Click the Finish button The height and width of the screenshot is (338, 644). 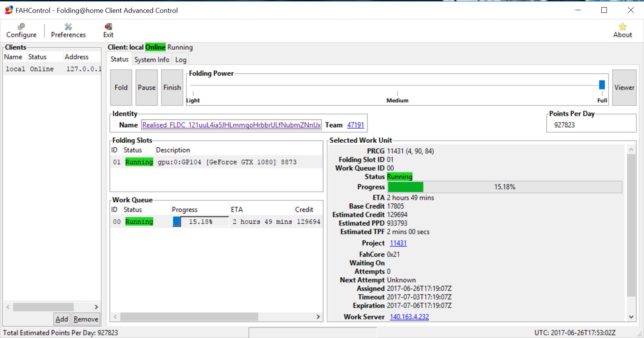pos(172,87)
